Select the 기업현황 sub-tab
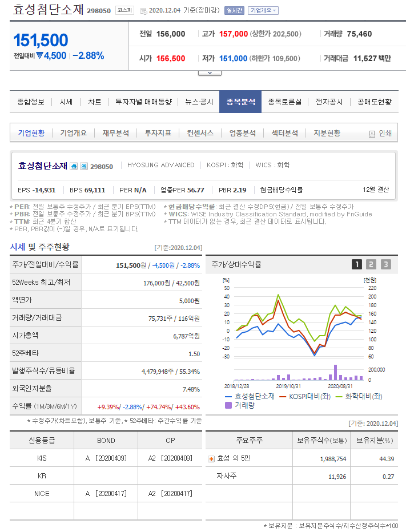The image size is (406, 532). pos(31,133)
